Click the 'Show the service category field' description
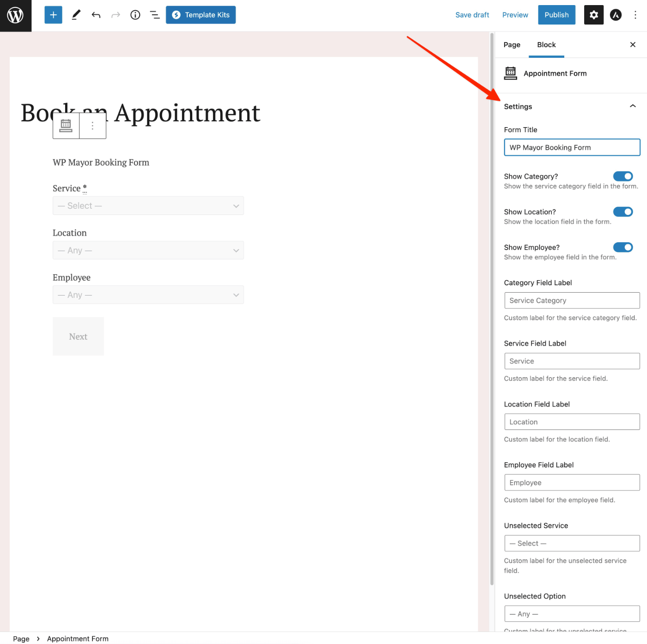The width and height of the screenshot is (647, 644). (571, 186)
